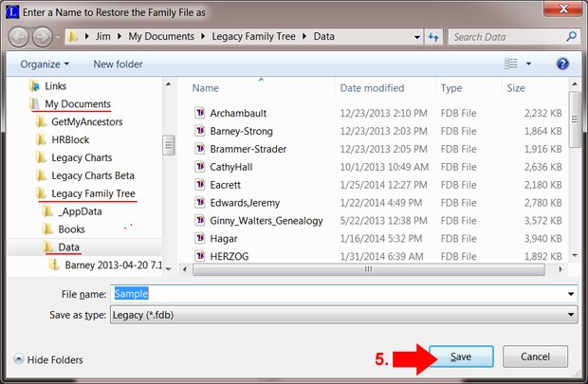Sort by the Name column header
Image resolution: width=588 pixels, height=384 pixels.
(x=205, y=88)
